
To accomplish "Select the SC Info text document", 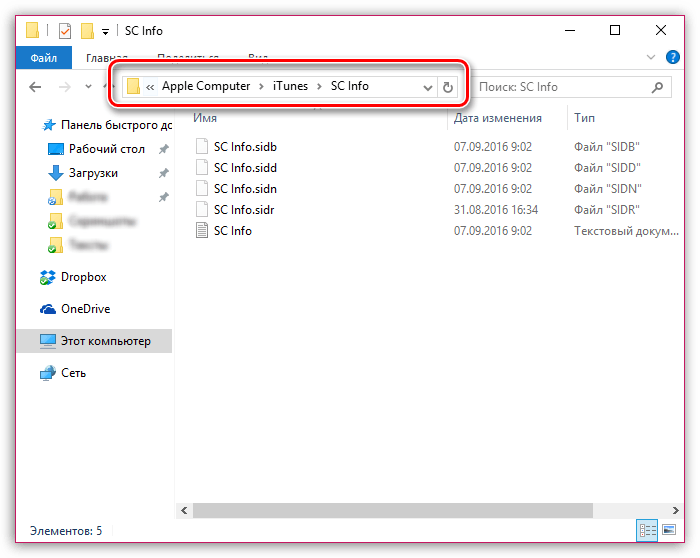I will 233,231.
